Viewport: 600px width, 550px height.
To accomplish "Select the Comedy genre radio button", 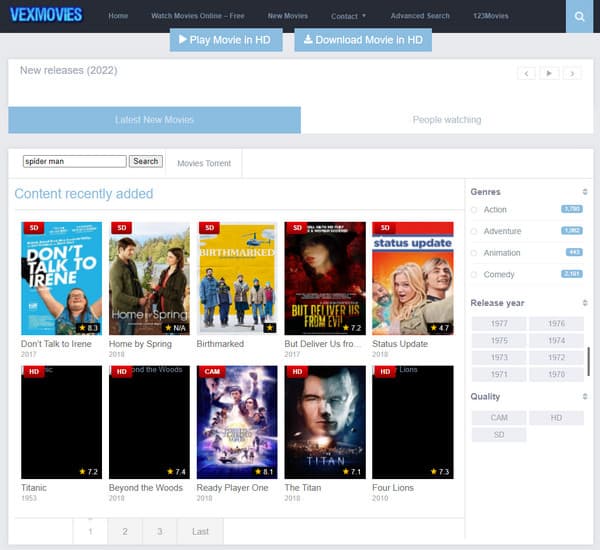I will click(474, 275).
